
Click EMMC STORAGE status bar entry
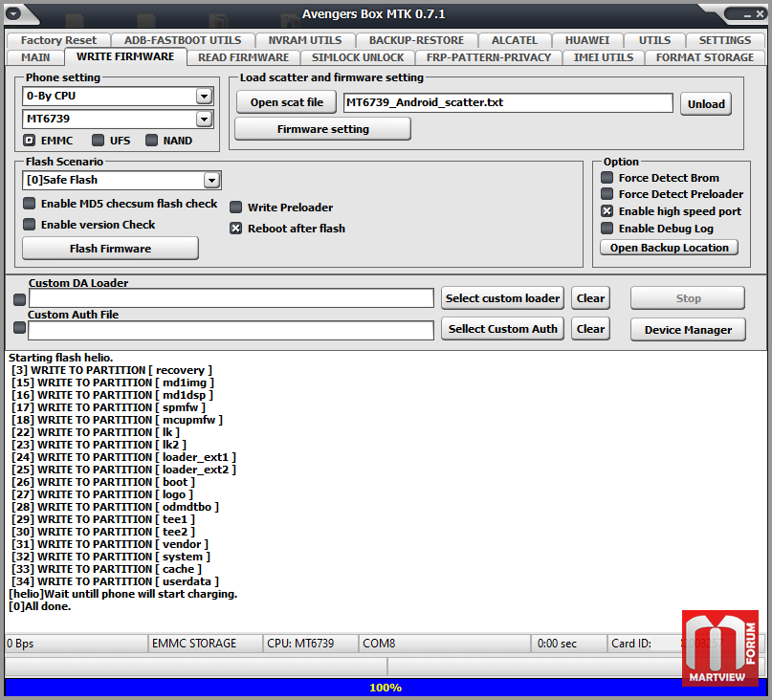tap(206, 644)
